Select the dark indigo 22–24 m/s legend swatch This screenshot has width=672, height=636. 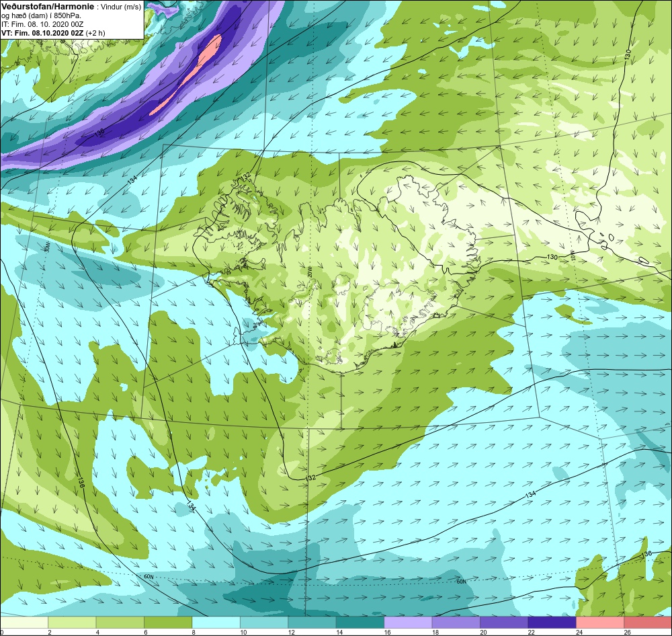click(x=552, y=623)
